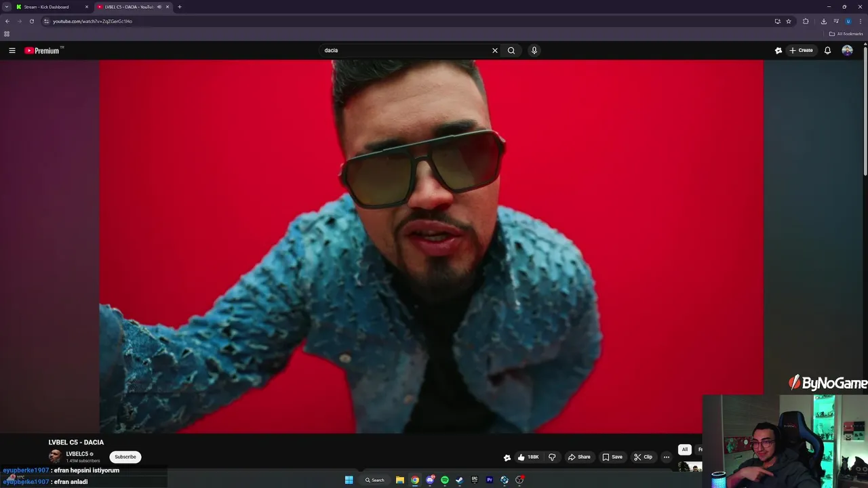Open the icon left of Create
868x488 pixels.
click(778, 50)
